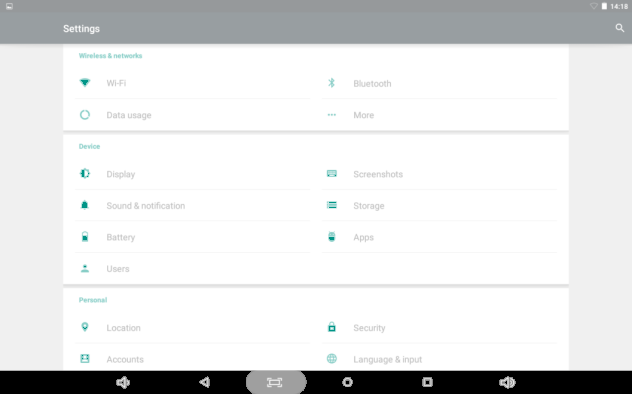The width and height of the screenshot is (632, 394).
Task: Open More wireless options
Action: point(439,115)
